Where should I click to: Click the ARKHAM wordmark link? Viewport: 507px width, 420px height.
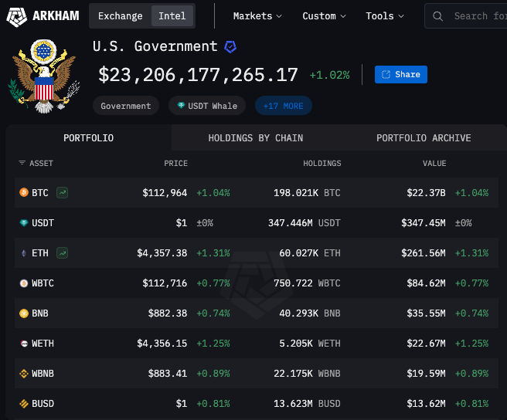coord(56,16)
